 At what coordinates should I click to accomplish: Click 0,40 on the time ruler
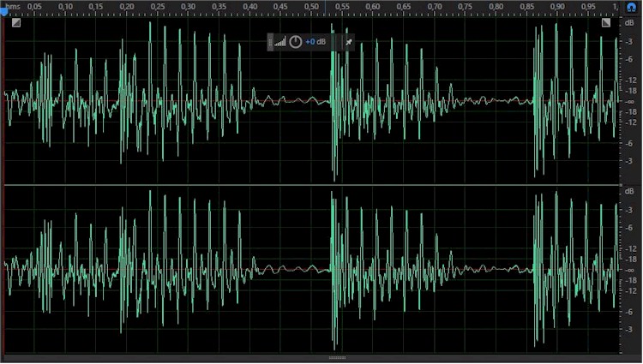[x=249, y=7]
